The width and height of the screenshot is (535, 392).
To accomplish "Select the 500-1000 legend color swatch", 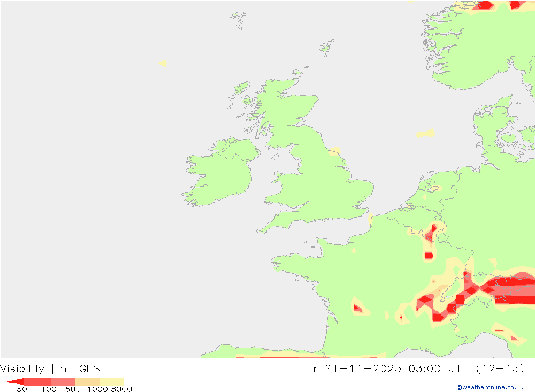I will 87,381.
